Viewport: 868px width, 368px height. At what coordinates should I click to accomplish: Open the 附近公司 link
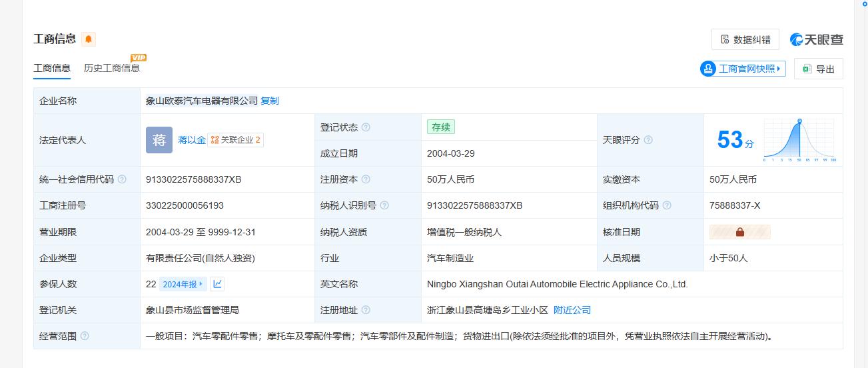click(x=572, y=310)
